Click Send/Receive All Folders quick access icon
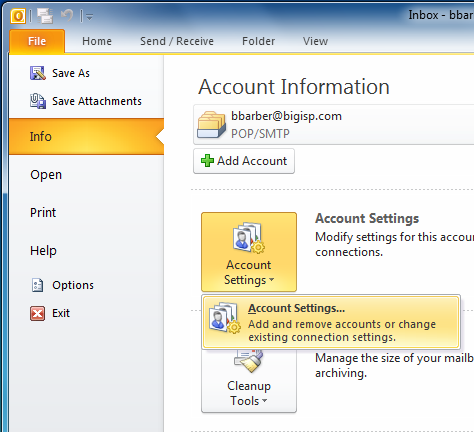 [45, 16]
